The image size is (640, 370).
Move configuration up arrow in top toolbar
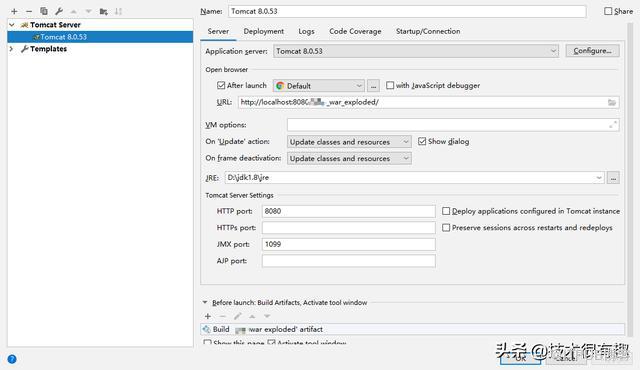73,11
